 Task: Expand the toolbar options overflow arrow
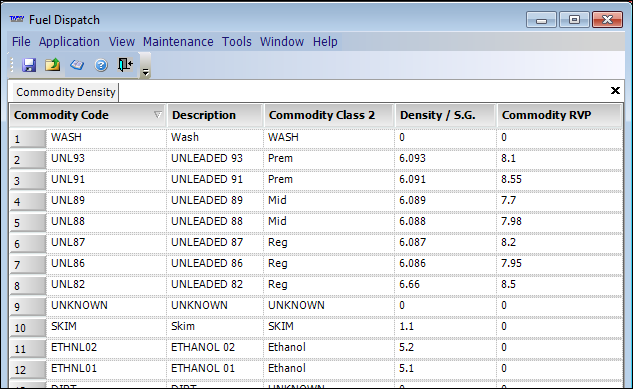[x=145, y=72]
